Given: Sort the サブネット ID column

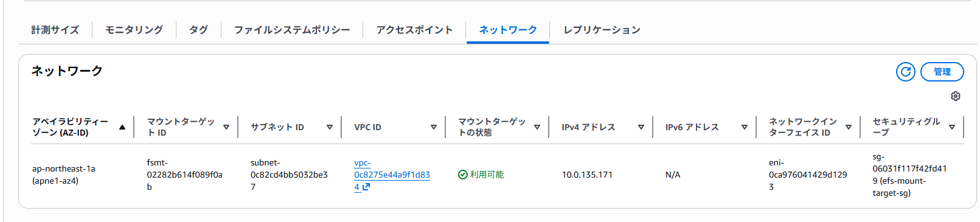Looking at the screenshot, I should (x=330, y=127).
